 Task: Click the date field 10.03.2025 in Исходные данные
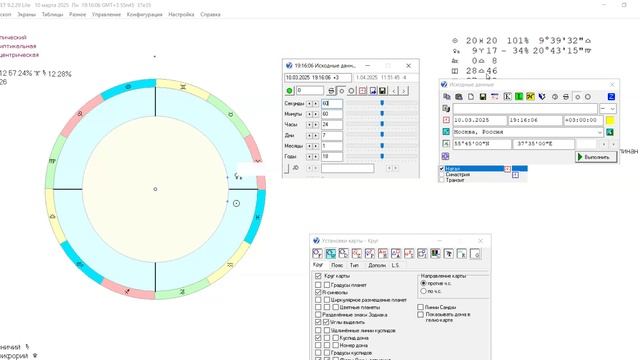[x=480, y=120]
